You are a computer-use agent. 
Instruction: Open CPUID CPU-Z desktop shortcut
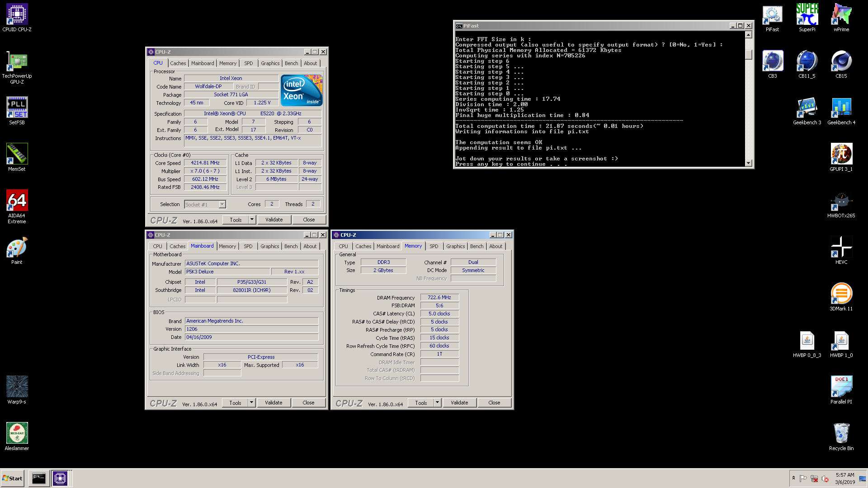pos(17,18)
